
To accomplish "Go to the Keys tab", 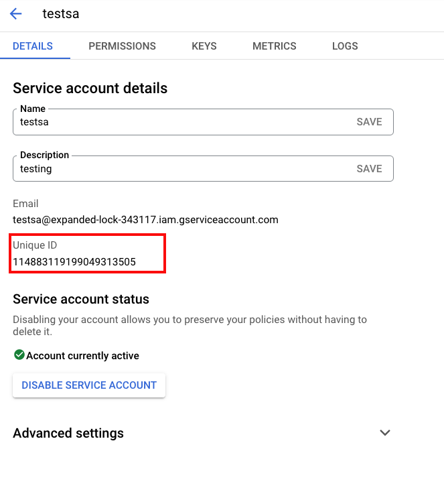I will click(204, 46).
